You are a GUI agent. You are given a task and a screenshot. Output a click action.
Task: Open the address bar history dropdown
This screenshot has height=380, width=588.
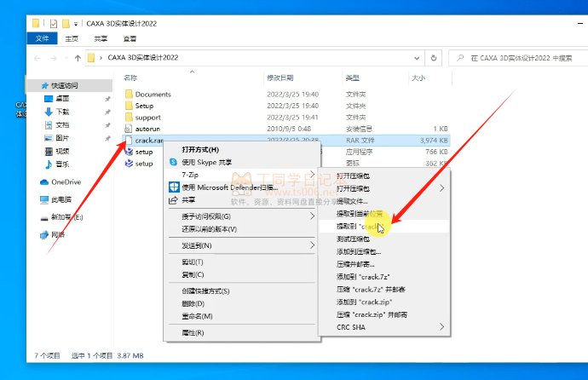(x=417, y=58)
